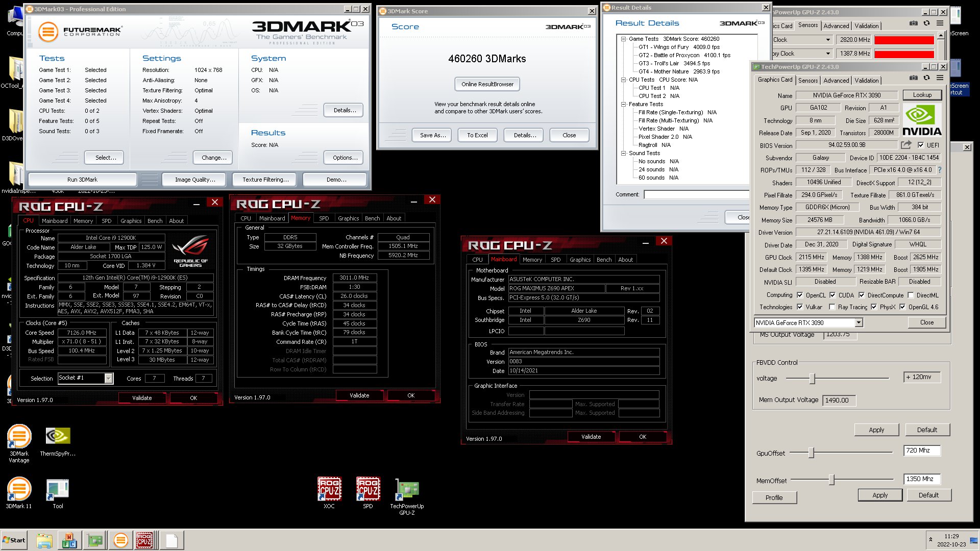980x551 pixels.
Task: Open Windows Explorer from the taskbar
Action: pyautogui.click(x=44, y=540)
